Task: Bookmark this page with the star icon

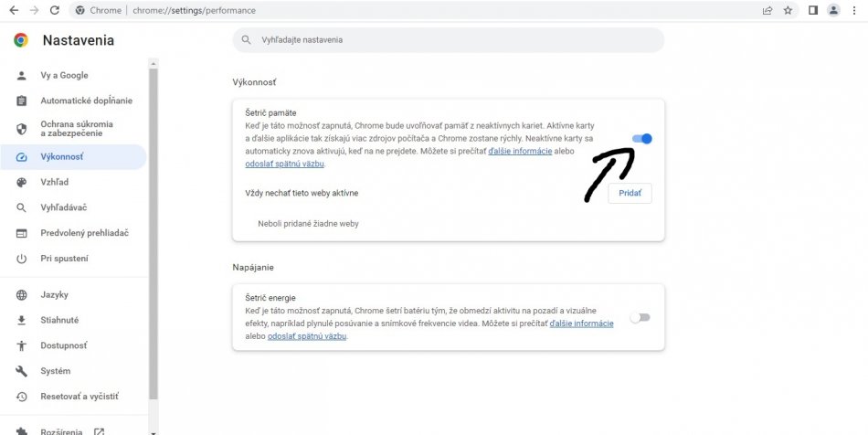Action: pos(788,10)
